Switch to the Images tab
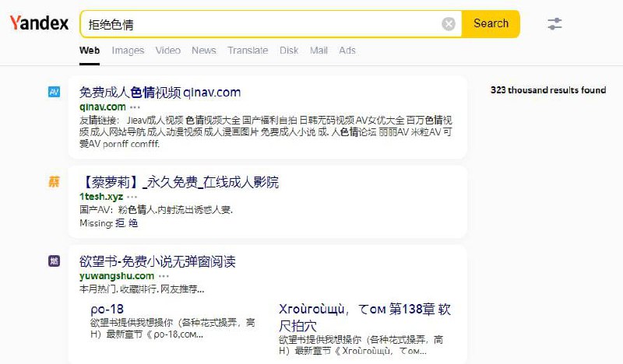The width and height of the screenshot is (623, 364). (128, 51)
